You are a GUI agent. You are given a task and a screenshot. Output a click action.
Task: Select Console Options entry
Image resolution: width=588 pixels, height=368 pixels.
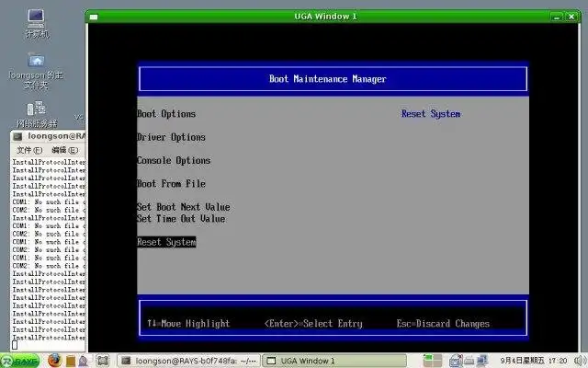[174, 160]
